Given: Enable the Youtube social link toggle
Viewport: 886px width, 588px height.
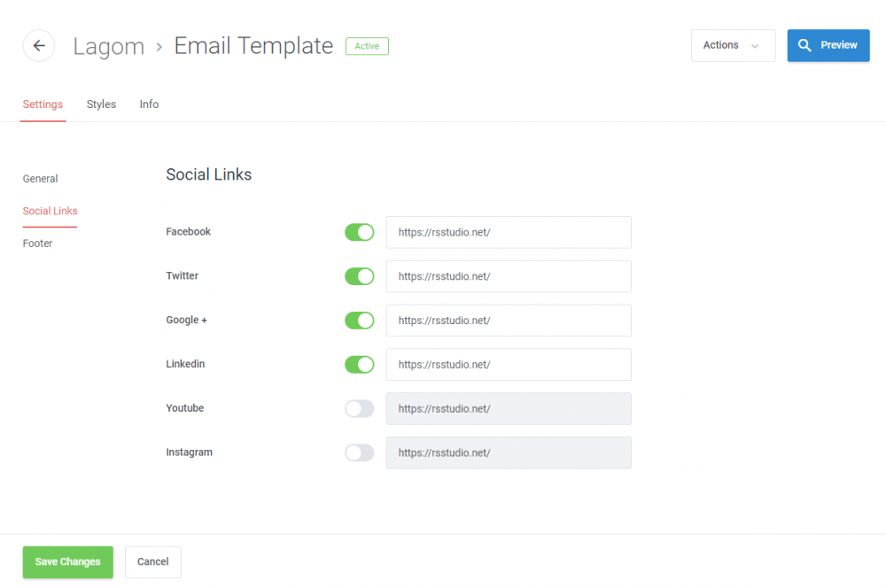Looking at the screenshot, I should pos(359,408).
